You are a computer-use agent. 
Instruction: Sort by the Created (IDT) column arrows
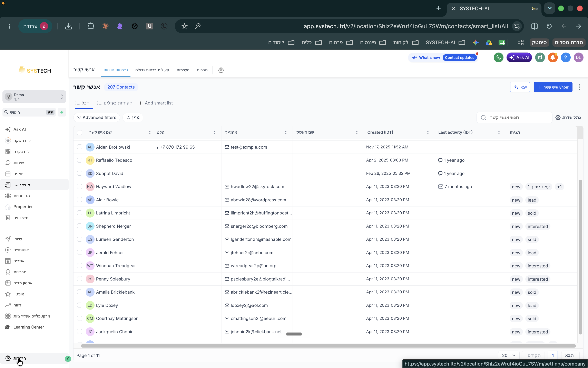point(428,132)
